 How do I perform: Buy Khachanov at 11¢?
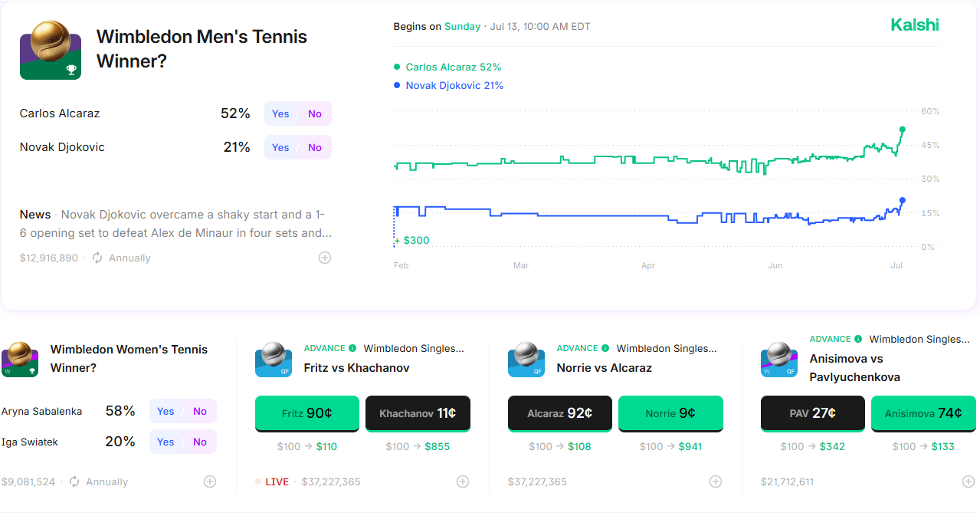(418, 413)
